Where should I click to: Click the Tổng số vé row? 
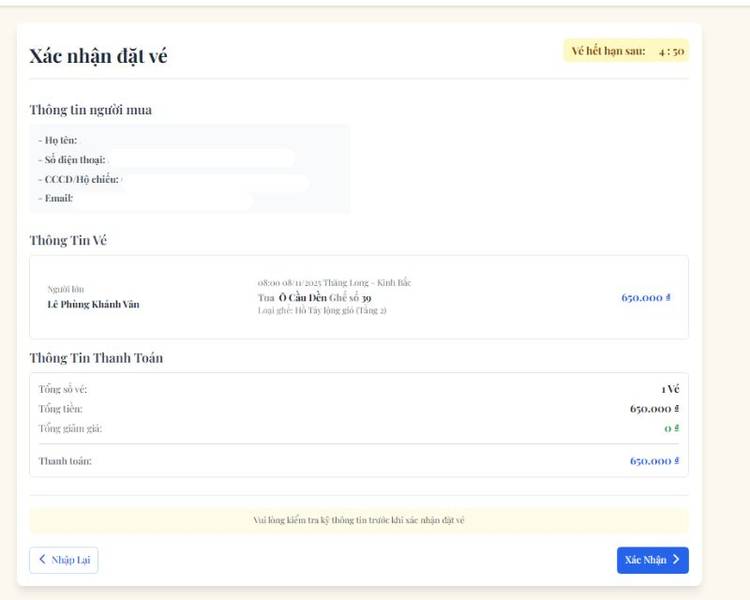[358, 389]
